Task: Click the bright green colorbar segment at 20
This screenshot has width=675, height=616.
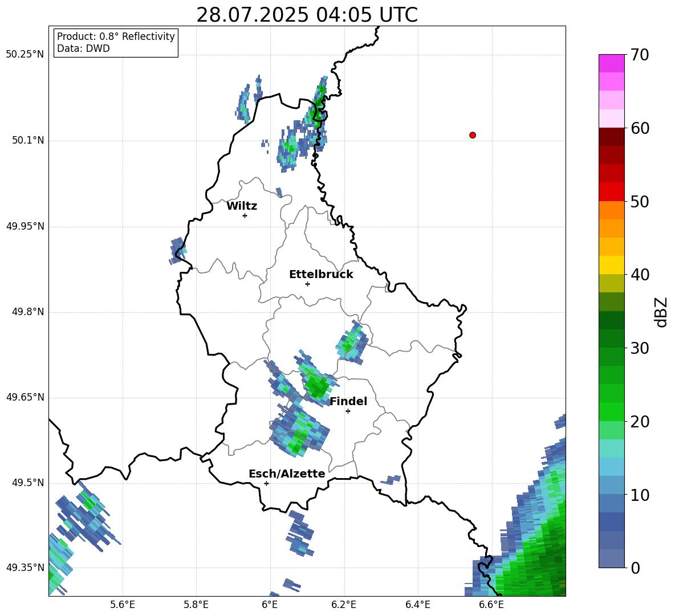Action: [611, 411]
